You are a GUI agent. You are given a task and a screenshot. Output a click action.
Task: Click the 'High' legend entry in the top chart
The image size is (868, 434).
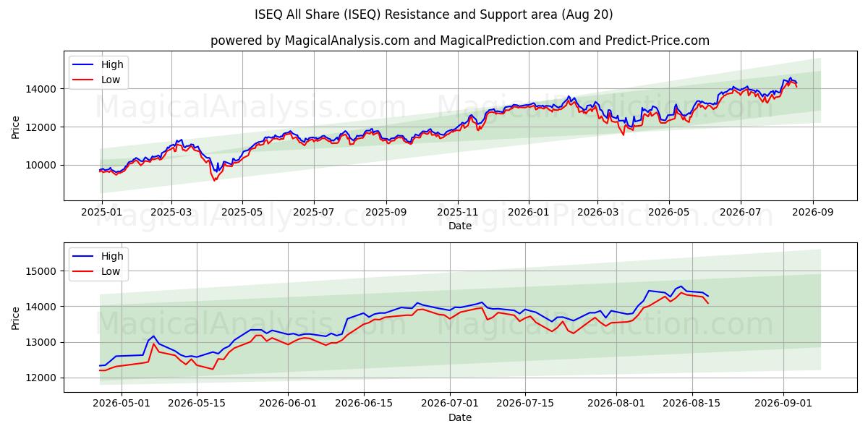[112, 64]
